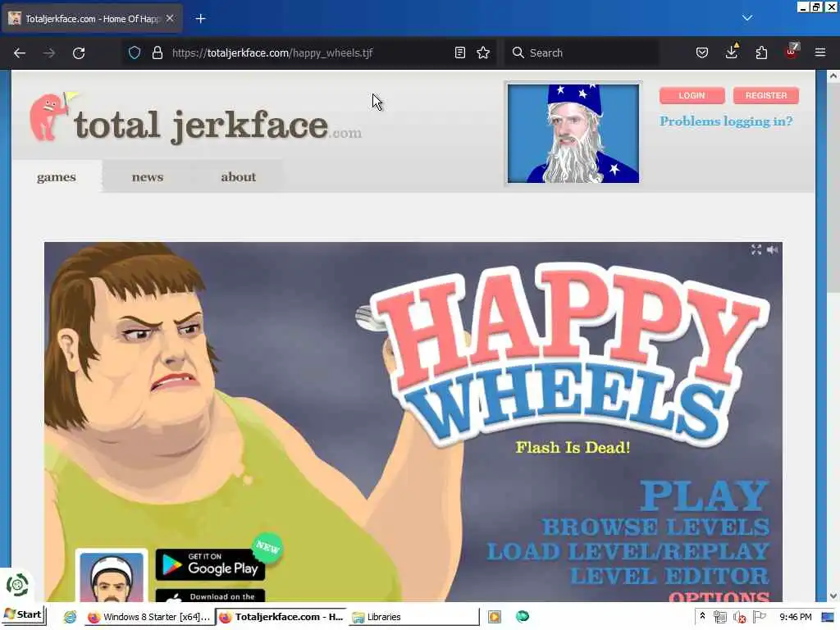Toggle game fullscreen icon
This screenshot has height=630, width=840.
(x=756, y=249)
